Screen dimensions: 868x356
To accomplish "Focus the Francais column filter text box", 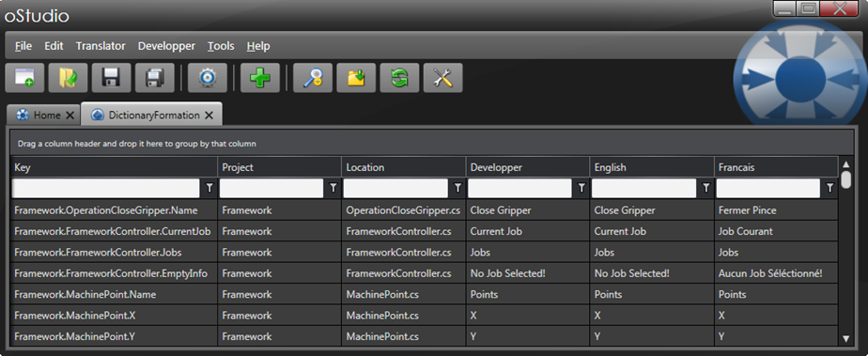I will pyautogui.click(x=768, y=188).
